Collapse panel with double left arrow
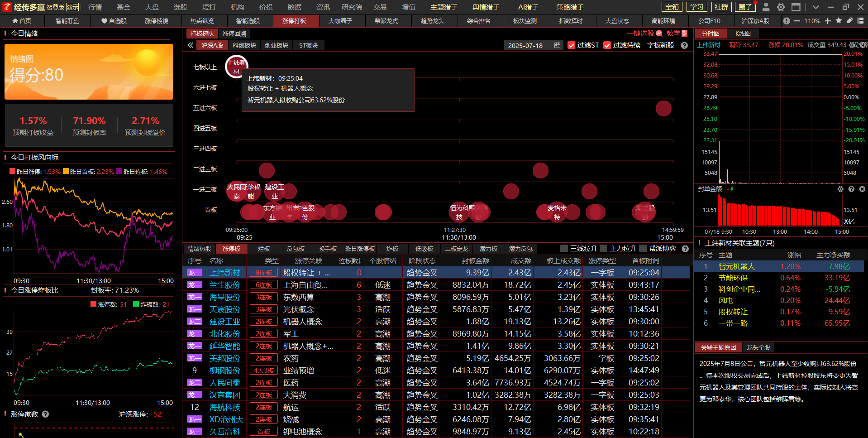Viewport: 868px width, 438px height. pos(191,45)
